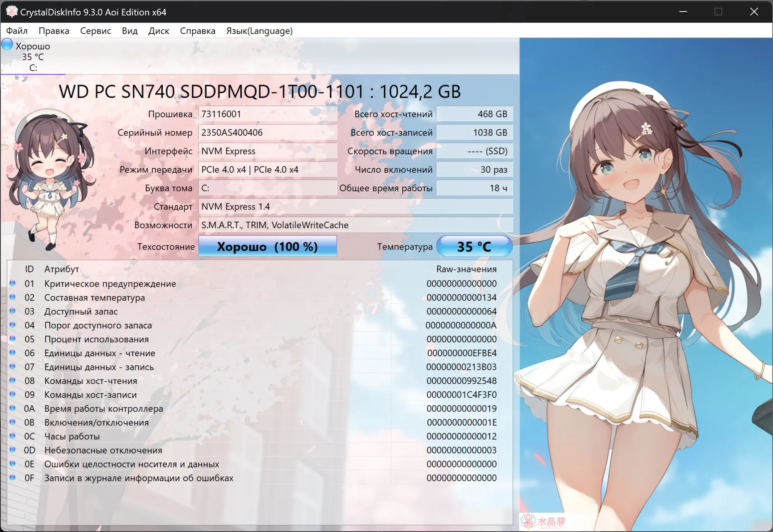Click the CrystalDiskInfo flower title-bar icon
Screen dimensions: 773x532
point(12,12)
